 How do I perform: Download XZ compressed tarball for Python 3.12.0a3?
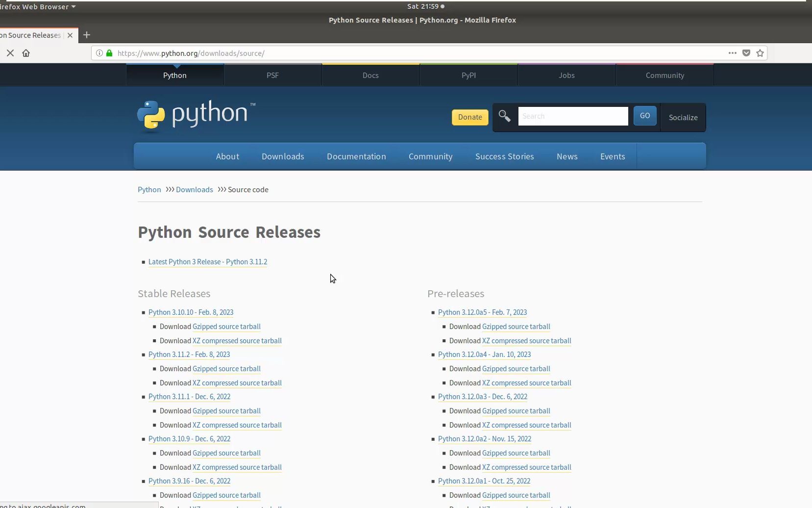click(x=527, y=425)
